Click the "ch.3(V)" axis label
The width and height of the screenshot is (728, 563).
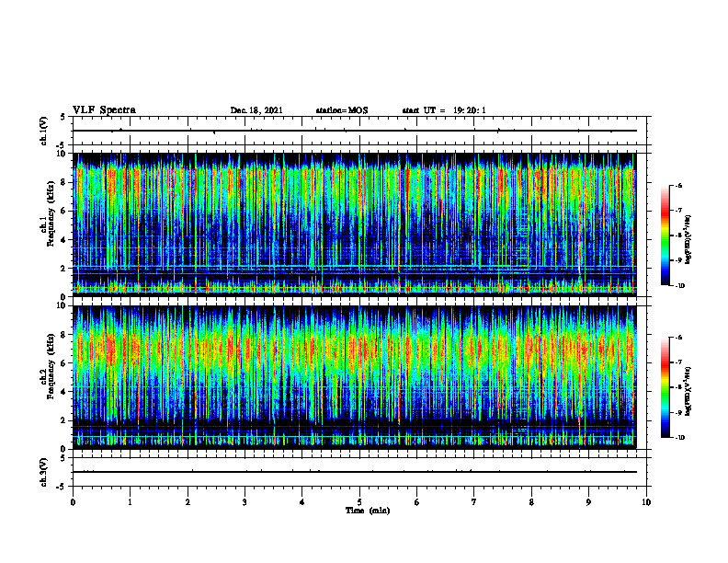click(x=44, y=472)
